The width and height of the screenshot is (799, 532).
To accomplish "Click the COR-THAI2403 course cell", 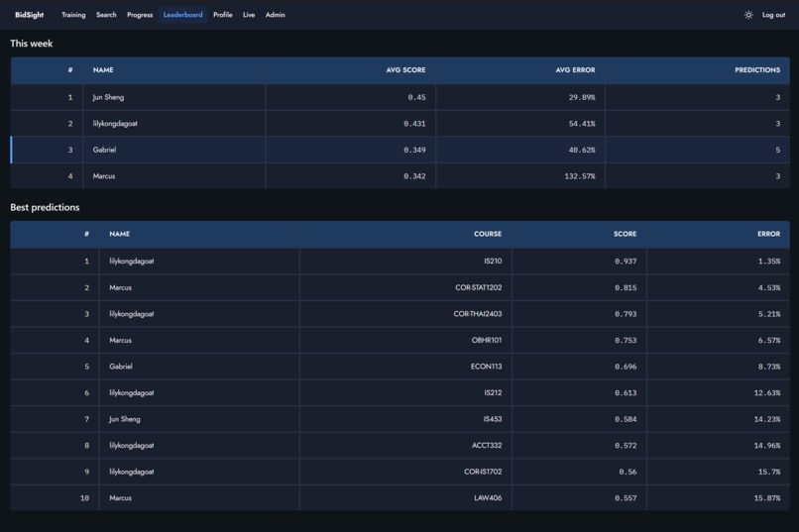I will [x=478, y=314].
